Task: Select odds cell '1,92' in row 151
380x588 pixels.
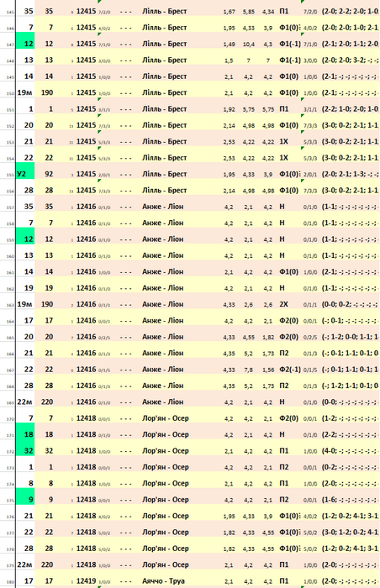Action: [x=229, y=109]
